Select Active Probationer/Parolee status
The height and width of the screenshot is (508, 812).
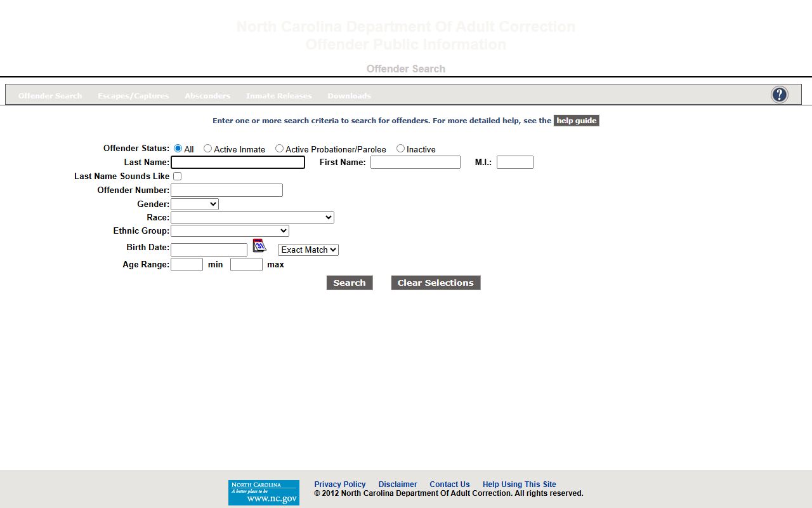tap(280, 149)
